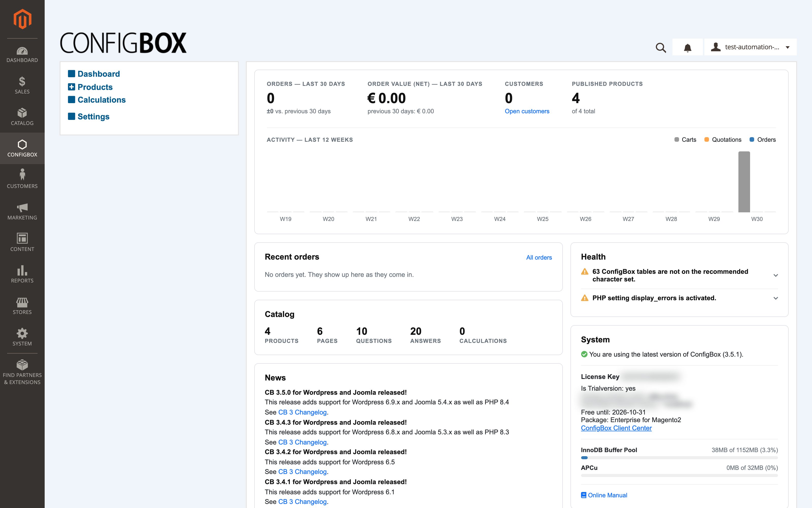Click the 'of 4 total' text
Image resolution: width=812 pixels, height=508 pixels.
pos(583,111)
